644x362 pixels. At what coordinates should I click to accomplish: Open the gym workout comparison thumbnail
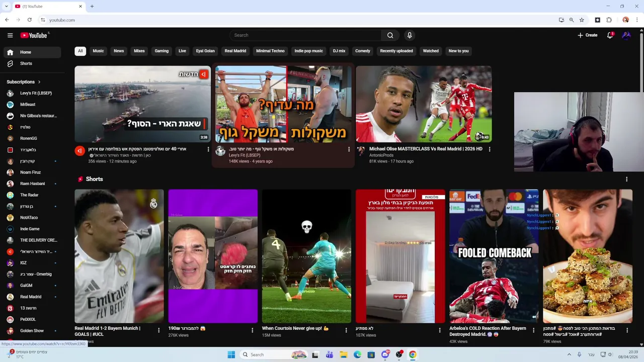283,104
